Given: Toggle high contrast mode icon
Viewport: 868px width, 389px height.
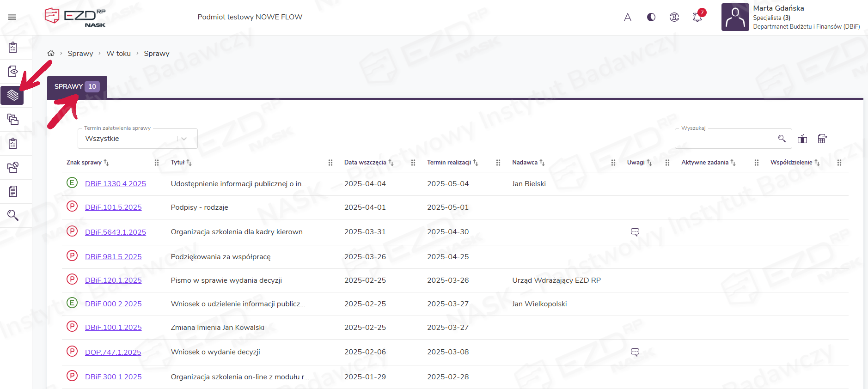Looking at the screenshot, I should [651, 17].
